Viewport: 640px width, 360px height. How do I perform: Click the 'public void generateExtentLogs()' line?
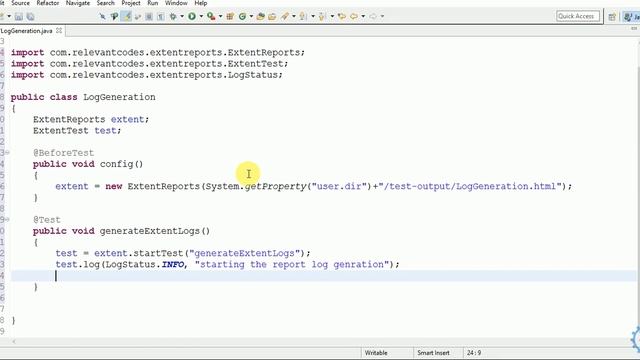coord(122,231)
